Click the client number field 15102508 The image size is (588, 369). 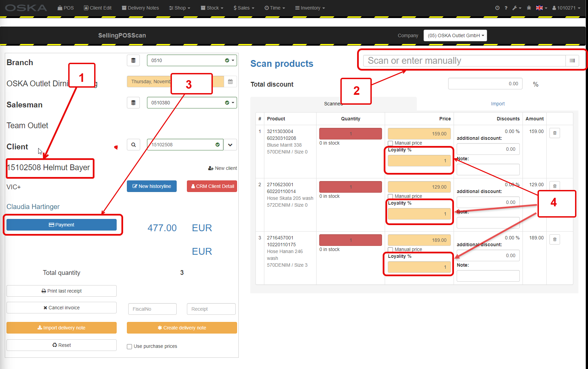coord(185,145)
